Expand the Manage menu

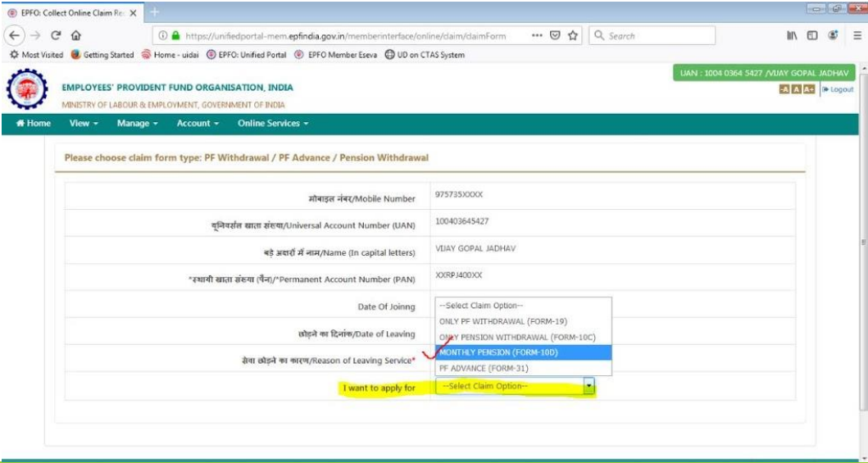coord(137,124)
